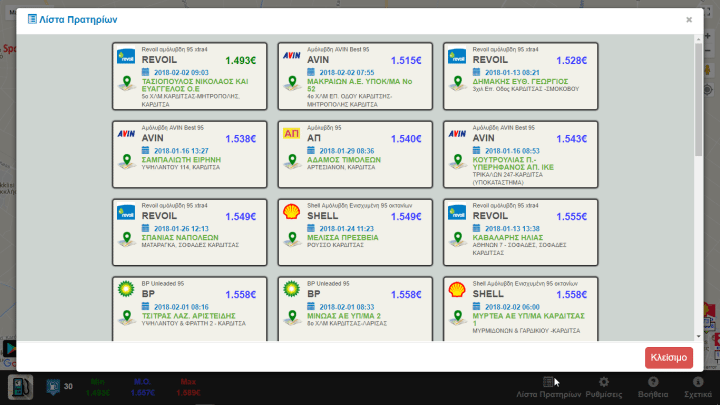
Task: Click the 1.555€ price text
Action: [572, 217]
